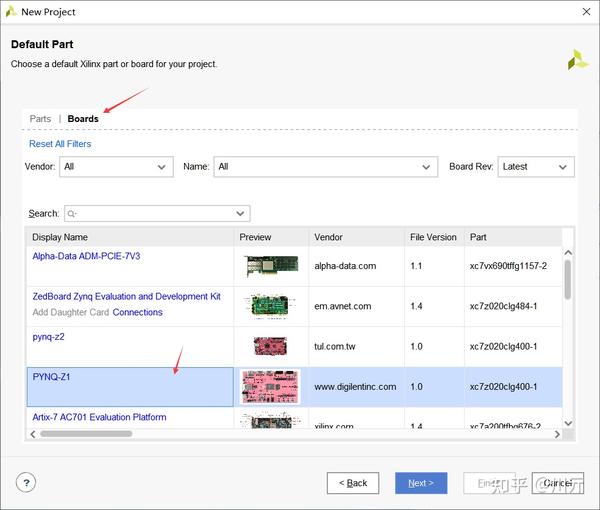Go back with the Back button
Screen dimensions: 600x510
(x=353, y=483)
